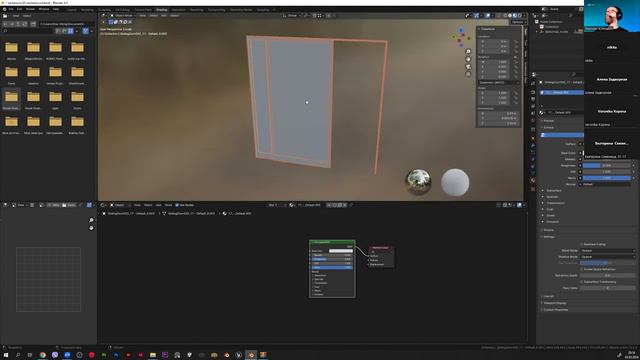This screenshot has width=640, height=360.
Task: Open Shadow Mode dropdown in material settings
Action: pos(607,257)
